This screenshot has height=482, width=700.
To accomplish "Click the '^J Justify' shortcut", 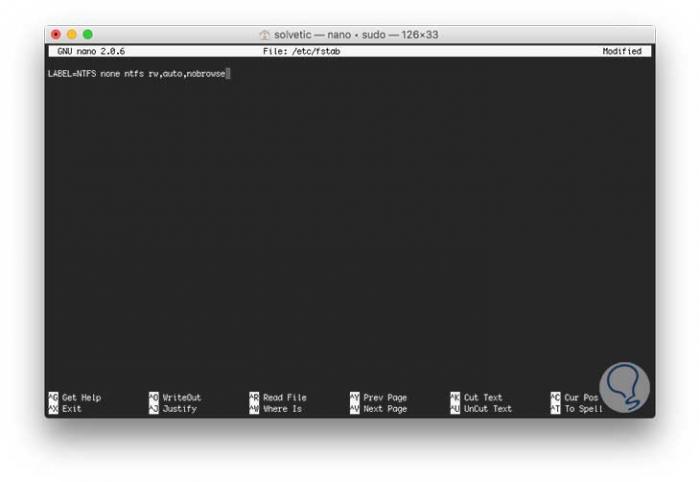I will 173,409.
